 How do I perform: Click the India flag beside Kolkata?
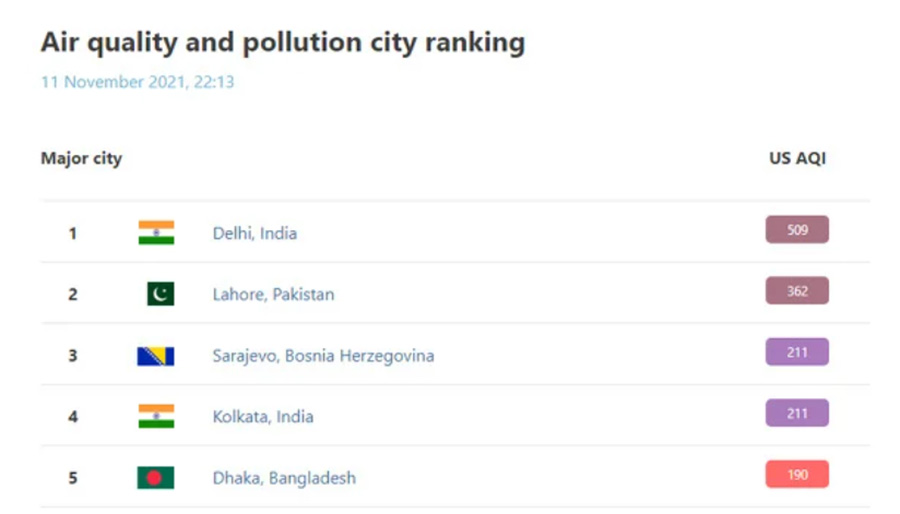(x=156, y=416)
